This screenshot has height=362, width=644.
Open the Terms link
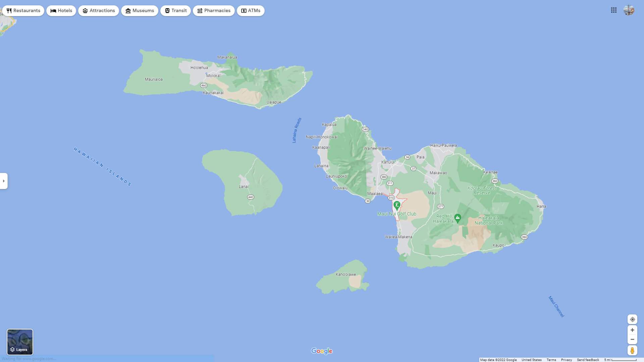(x=551, y=360)
